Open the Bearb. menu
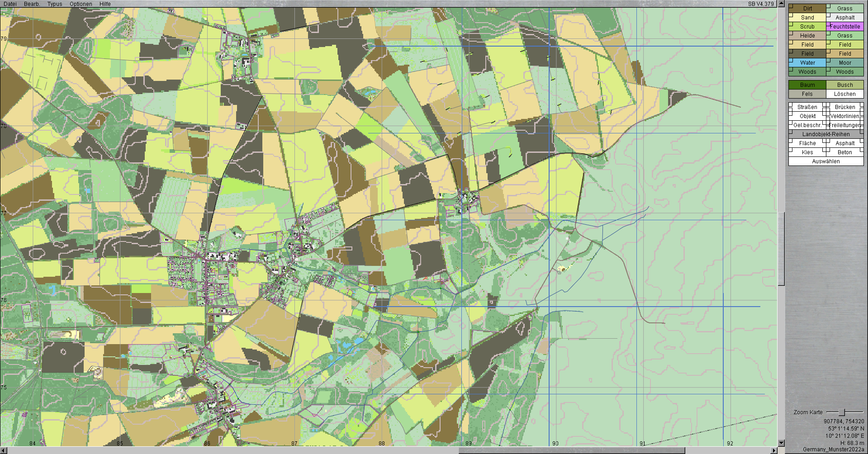This screenshot has width=868, height=454. click(x=32, y=4)
